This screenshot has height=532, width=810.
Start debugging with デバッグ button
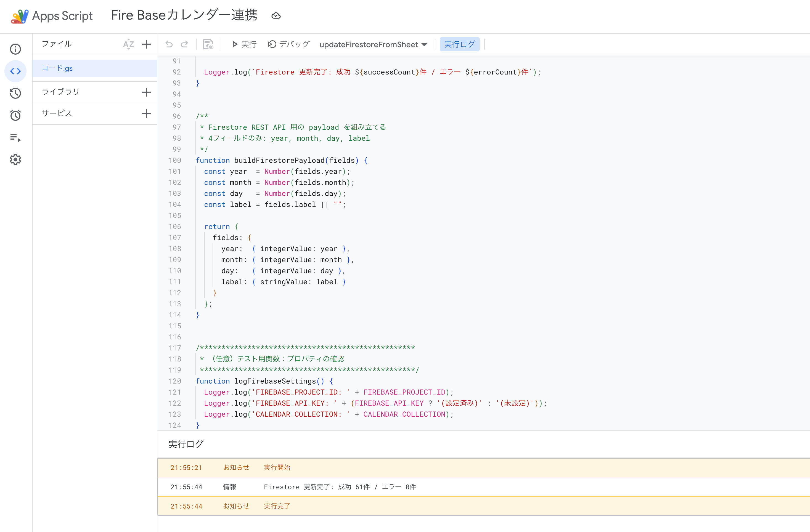click(288, 44)
